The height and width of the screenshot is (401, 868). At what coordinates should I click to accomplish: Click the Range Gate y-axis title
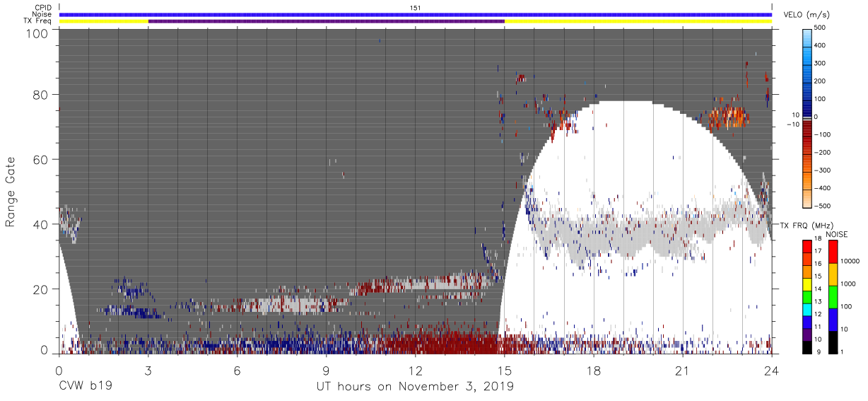(x=11, y=192)
